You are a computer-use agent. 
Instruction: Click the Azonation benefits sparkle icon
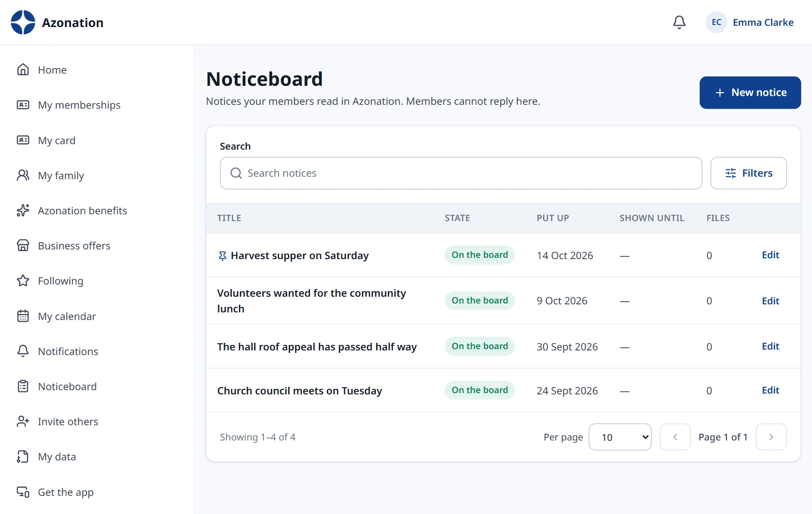click(23, 211)
